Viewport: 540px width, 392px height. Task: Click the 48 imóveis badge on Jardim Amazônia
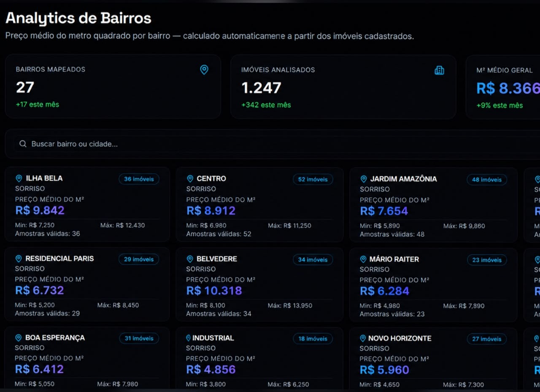(486, 180)
